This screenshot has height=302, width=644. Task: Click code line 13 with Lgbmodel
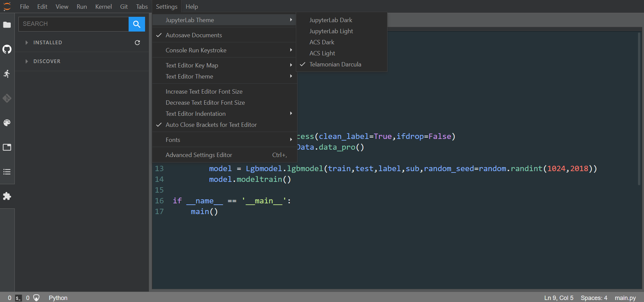[403, 169]
